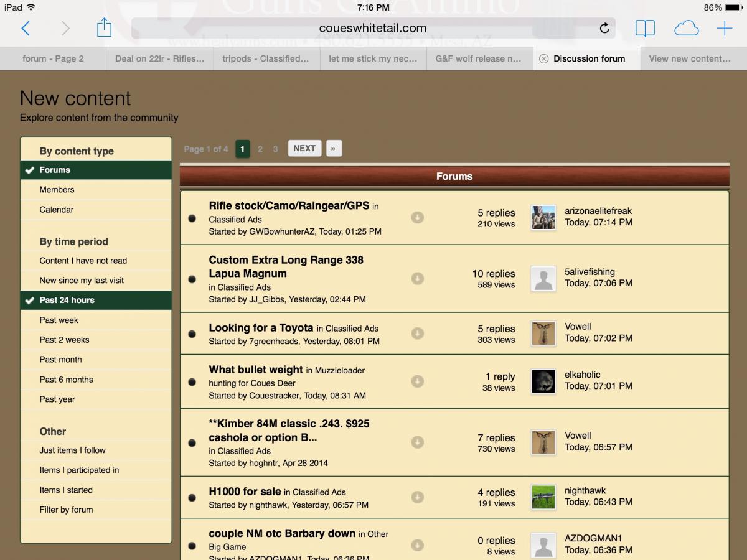The height and width of the screenshot is (560, 747).
Task: Click the NEXT pagination button
Action: tap(304, 148)
